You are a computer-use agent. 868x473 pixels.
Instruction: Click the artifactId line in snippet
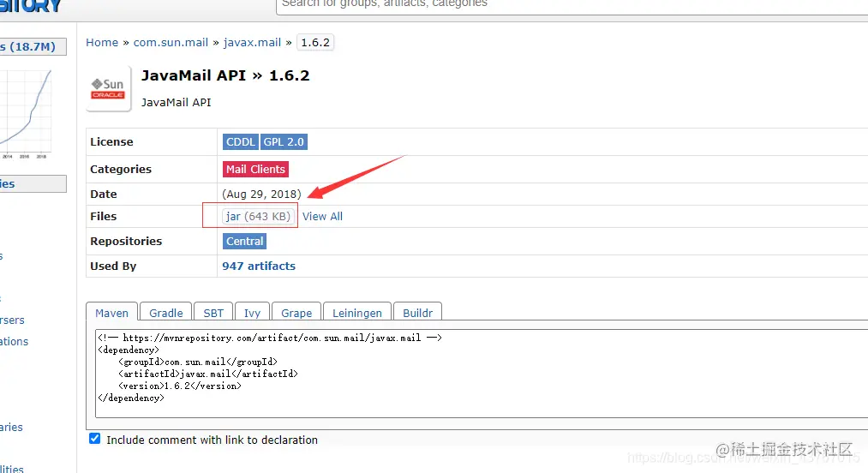pos(208,374)
